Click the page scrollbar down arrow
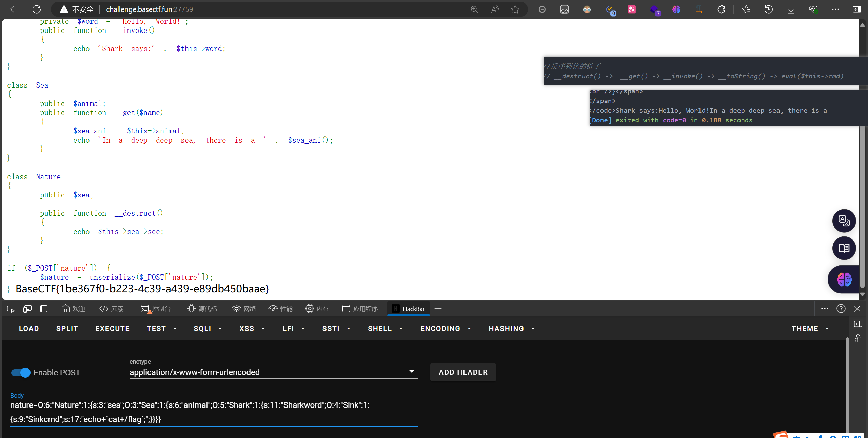 click(x=863, y=295)
